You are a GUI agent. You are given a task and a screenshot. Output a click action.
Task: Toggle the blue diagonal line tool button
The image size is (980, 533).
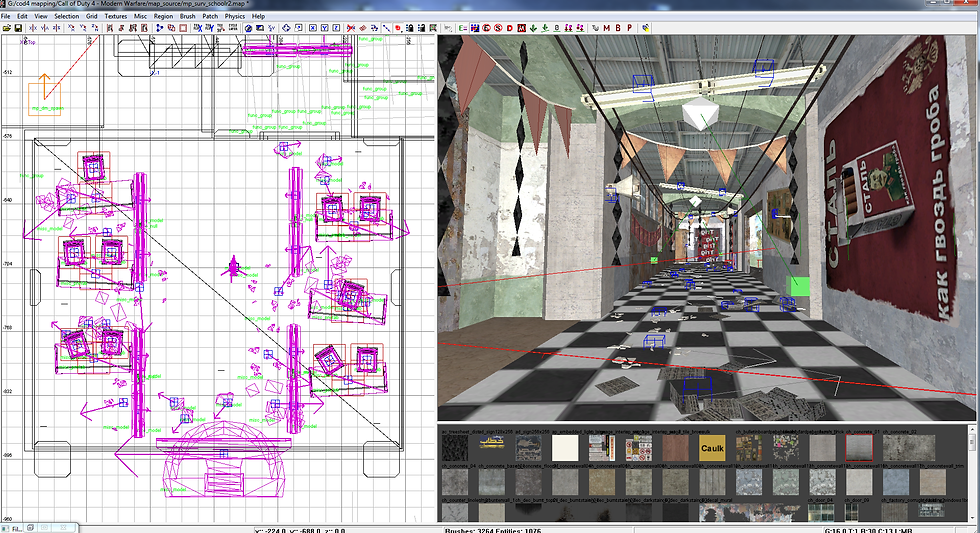(x=386, y=28)
